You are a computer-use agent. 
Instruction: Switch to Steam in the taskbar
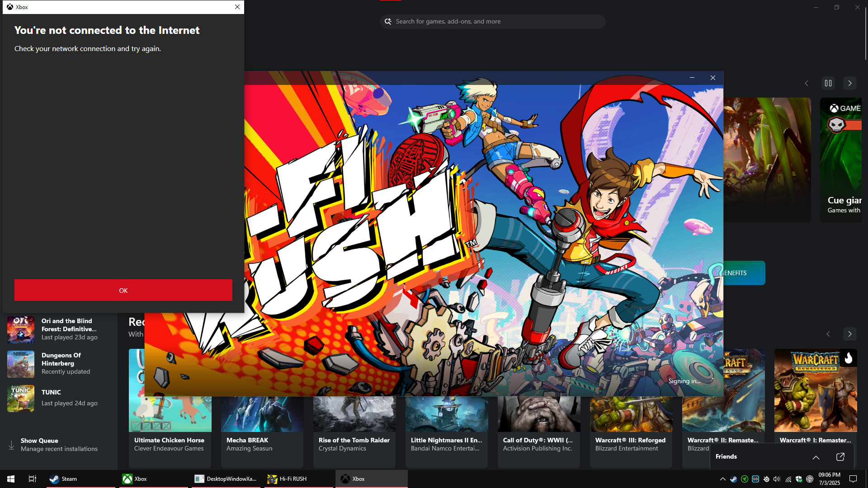(x=81, y=479)
